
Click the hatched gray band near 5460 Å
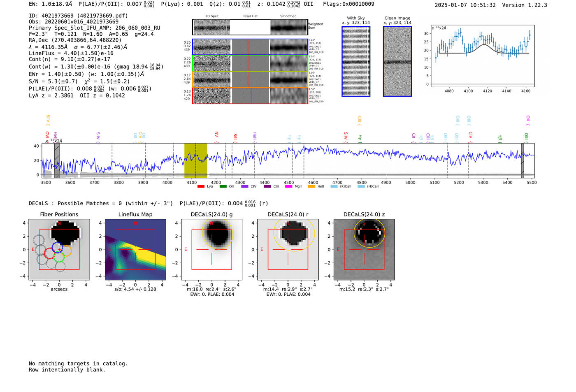pyautogui.click(x=523, y=161)
